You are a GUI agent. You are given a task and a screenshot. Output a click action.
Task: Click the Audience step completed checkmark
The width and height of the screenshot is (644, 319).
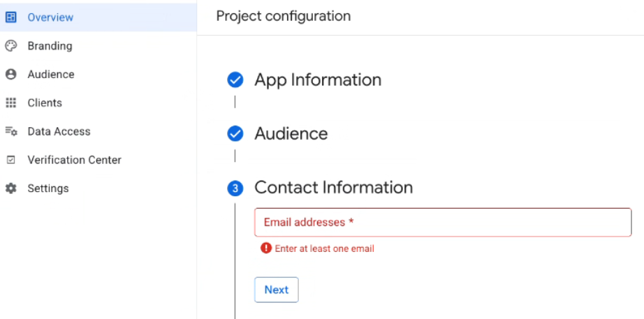click(x=235, y=133)
